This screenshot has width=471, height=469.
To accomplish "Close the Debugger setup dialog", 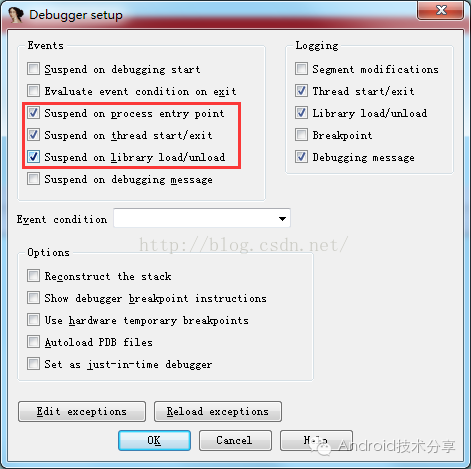I will point(441,10).
